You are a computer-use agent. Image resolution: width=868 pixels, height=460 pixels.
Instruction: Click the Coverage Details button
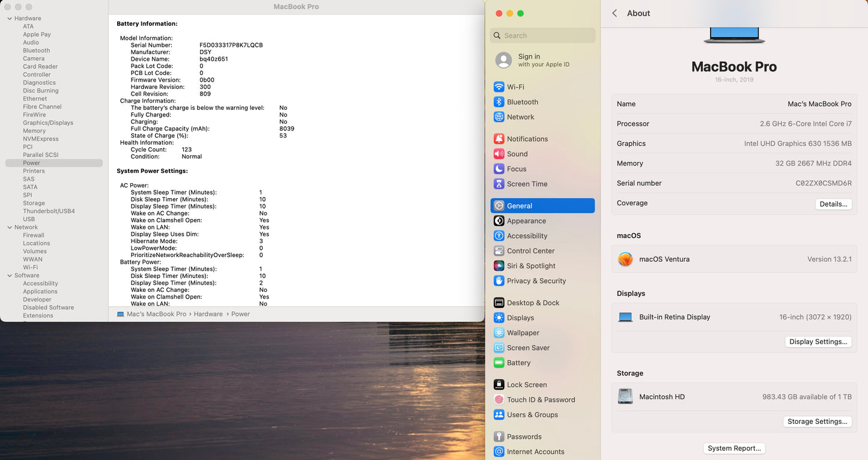[833, 204]
